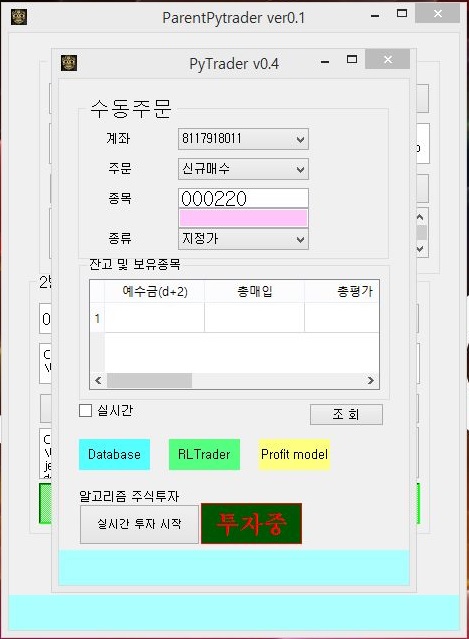Click the 투자중 status indicator
Image resolution: width=469 pixels, height=639 pixels.
[251, 524]
